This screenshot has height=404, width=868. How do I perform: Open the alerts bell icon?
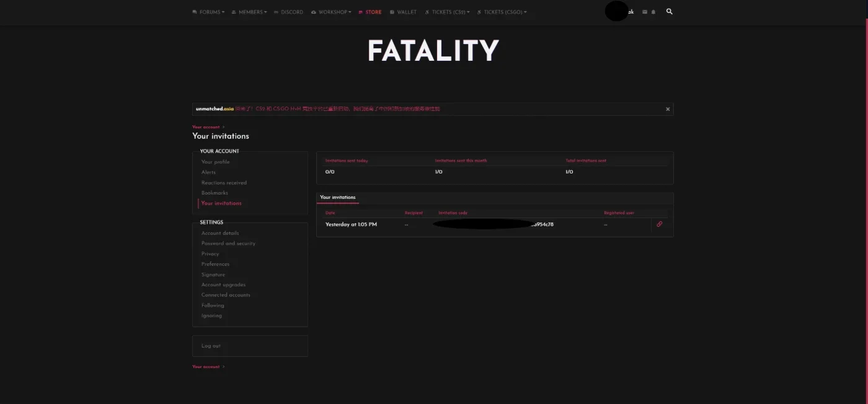coord(653,12)
